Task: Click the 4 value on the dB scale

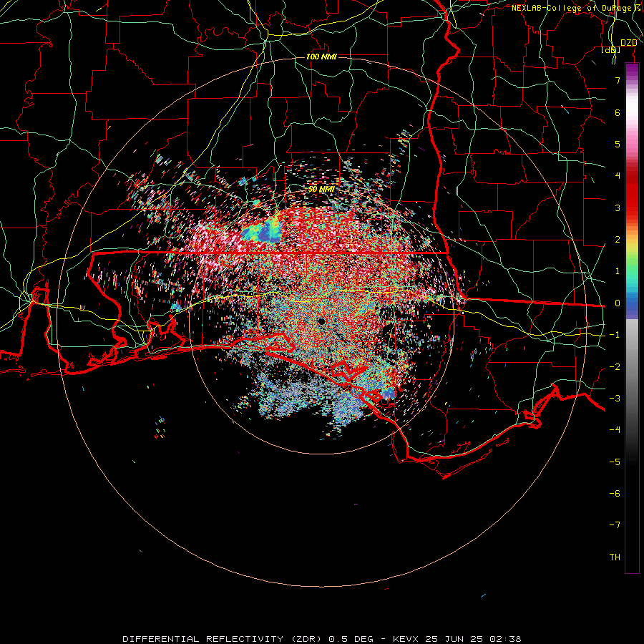Action: click(x=618, y=176)
